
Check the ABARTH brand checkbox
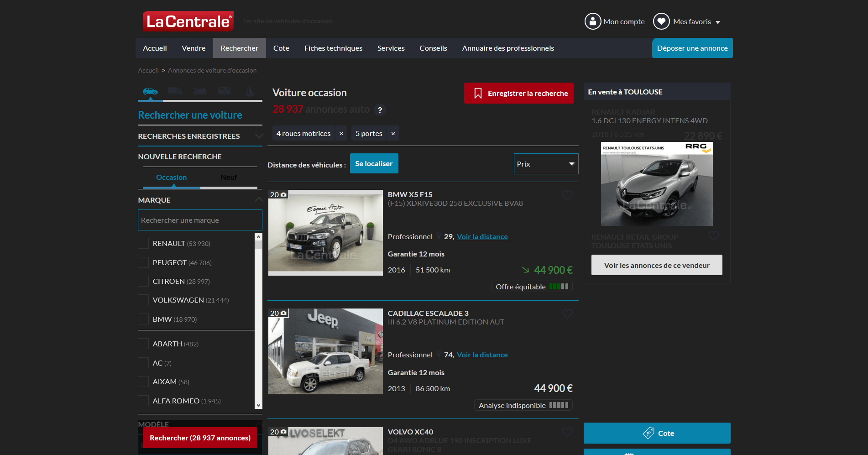(143, 344)
